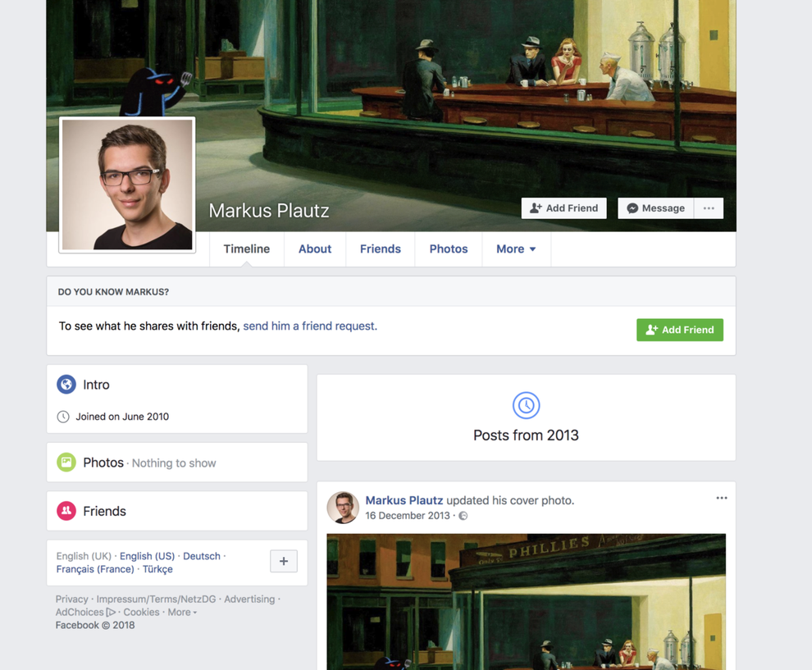The width and height of the screenshot is (812, 670).
Task: Click the plus button to add a language
Action: tap(284, 561)
